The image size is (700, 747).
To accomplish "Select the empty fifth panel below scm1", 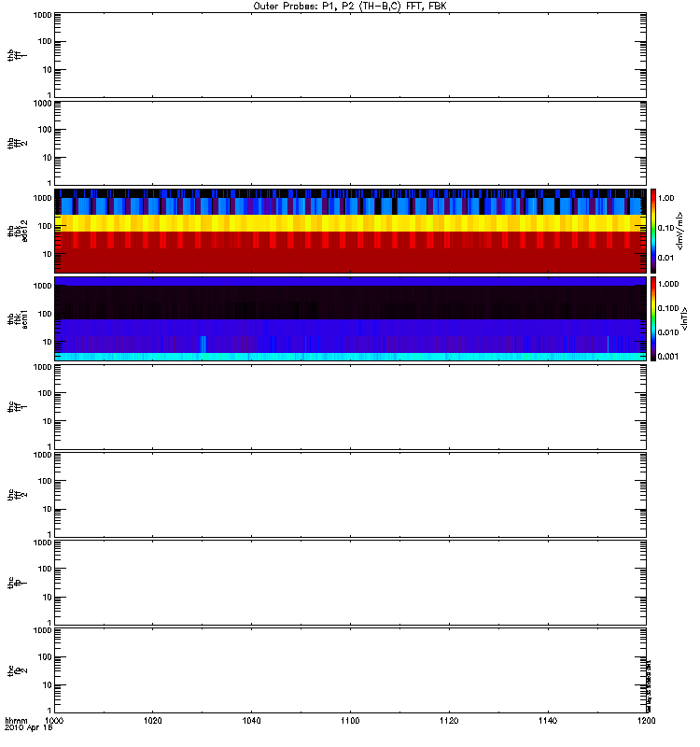I will click(x=350, y=407).
